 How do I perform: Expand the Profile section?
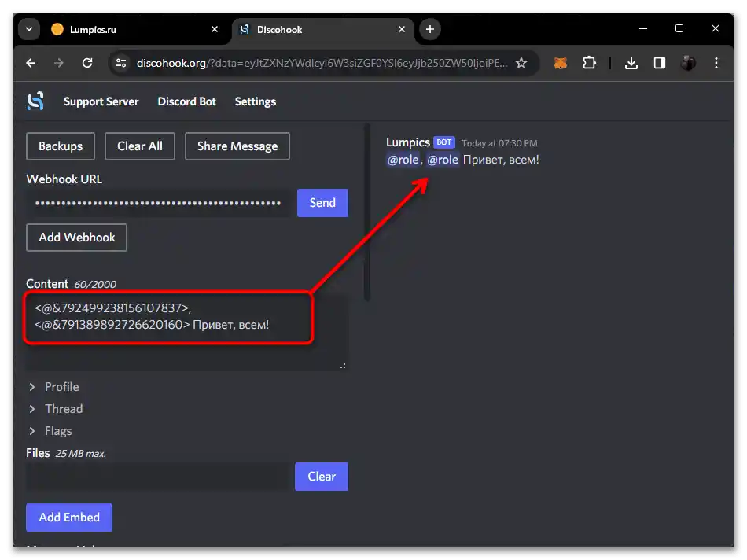(x=60, y=386)
